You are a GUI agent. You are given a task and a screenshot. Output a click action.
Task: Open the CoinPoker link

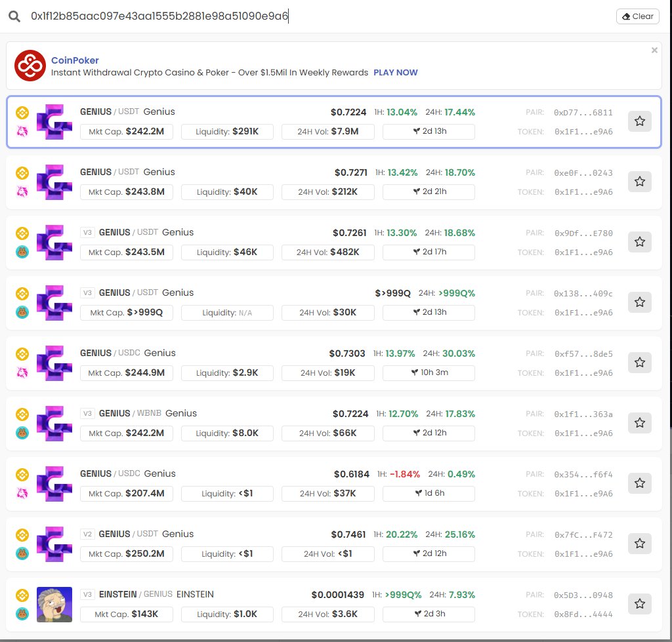[x=75, y=60]
